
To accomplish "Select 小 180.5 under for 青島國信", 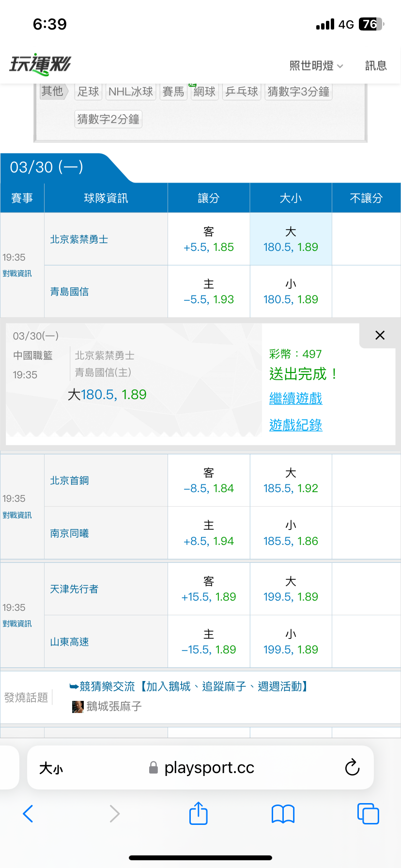I will (291, 292).
